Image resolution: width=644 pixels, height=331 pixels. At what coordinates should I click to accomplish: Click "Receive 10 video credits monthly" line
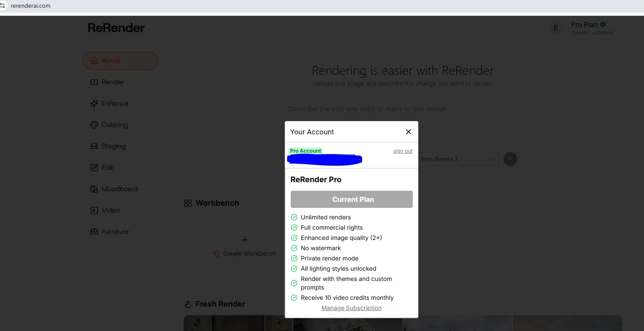347,298
